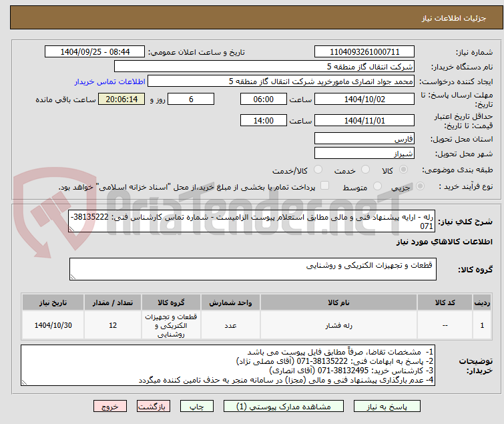Click the delivery province field فارس

[x=364, y=138]
